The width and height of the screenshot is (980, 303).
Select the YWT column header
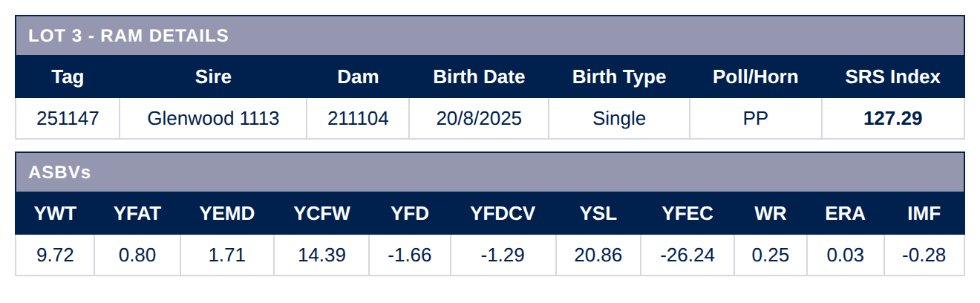[55, 214]
